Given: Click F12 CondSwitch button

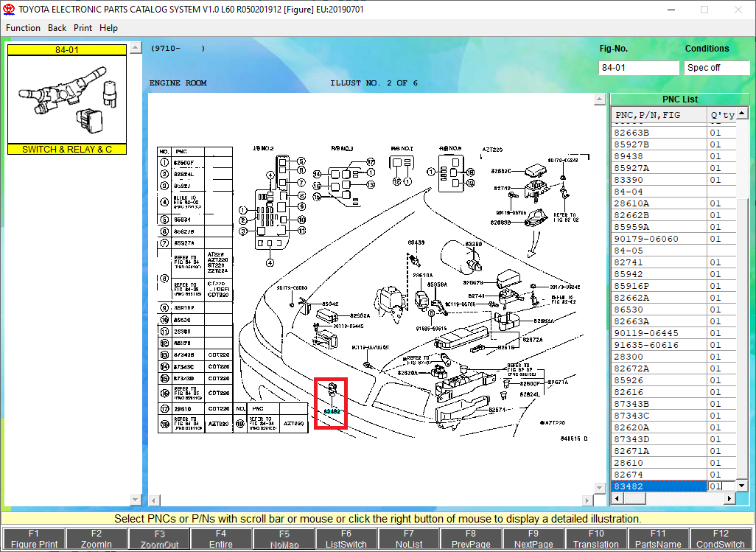Looking at the screenshot, I should tap(721, 539).
